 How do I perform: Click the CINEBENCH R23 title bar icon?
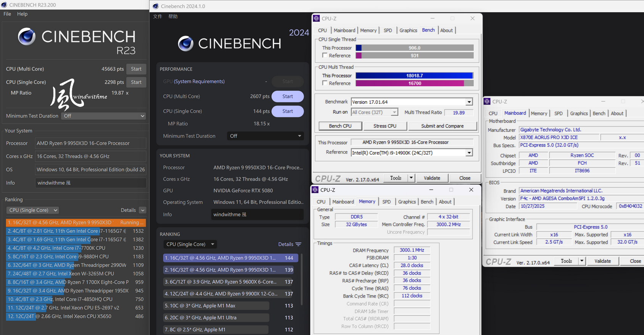coord(4,5)
